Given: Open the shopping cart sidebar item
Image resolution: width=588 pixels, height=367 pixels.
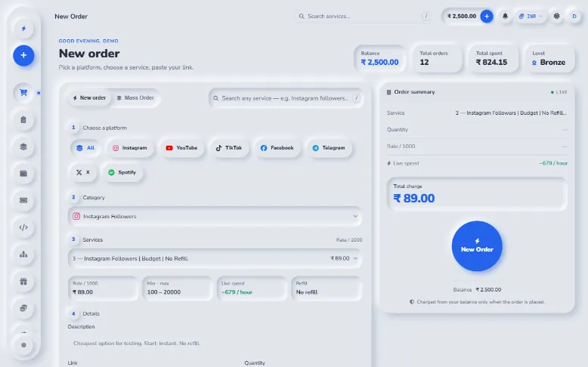Looking at the screenshot, I should [23, 92].
